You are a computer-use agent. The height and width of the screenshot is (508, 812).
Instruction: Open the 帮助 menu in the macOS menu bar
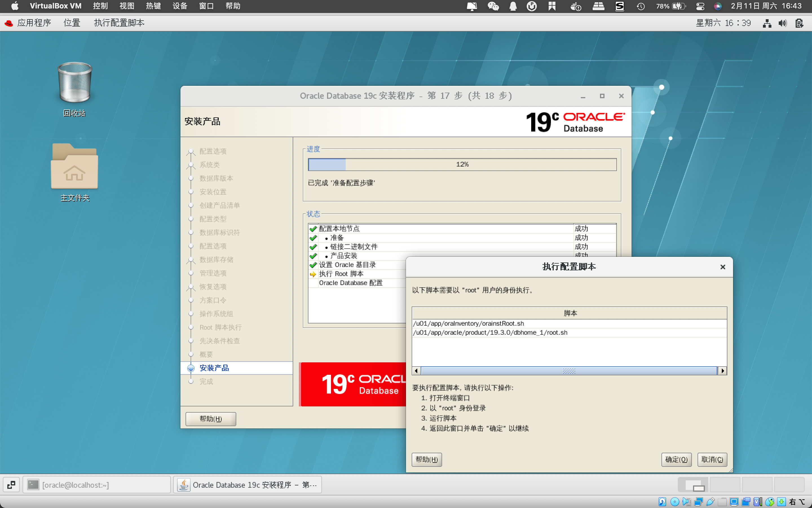click(233, 6)
